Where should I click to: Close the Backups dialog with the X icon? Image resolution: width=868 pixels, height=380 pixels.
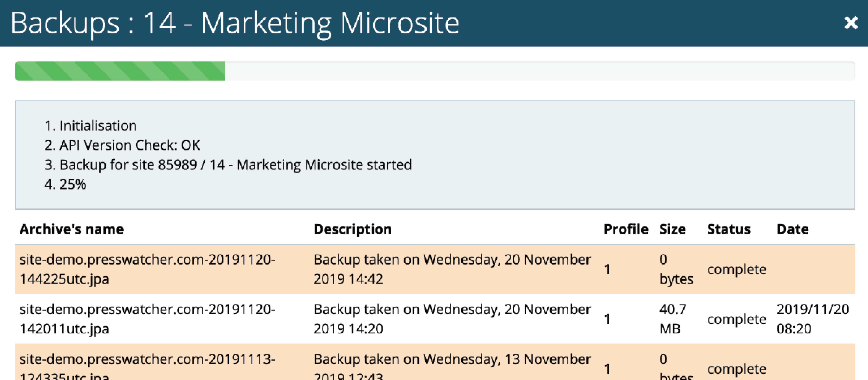coord(851,23)
